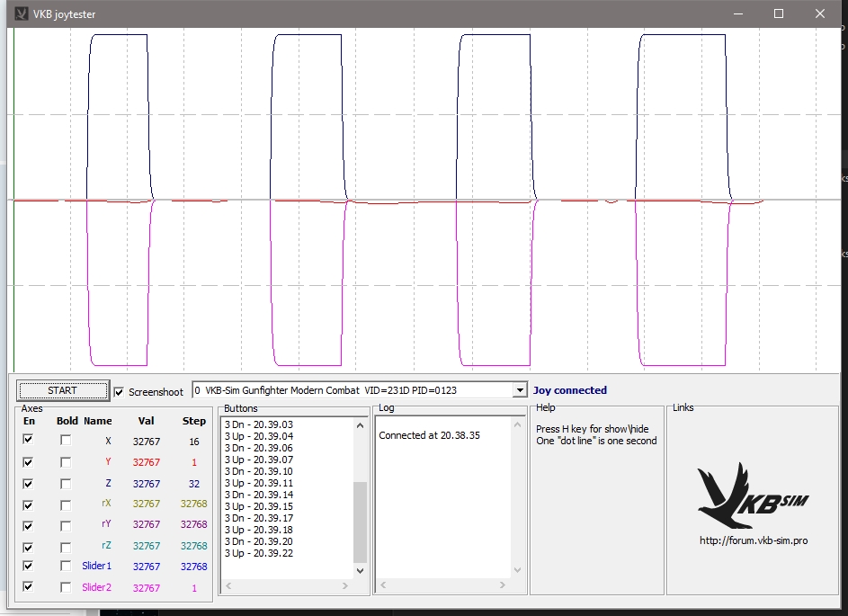Enable Bold for the rY axis
Image resolution: width=848 pixels, height=616 pixels.
(x=66, y=526)
